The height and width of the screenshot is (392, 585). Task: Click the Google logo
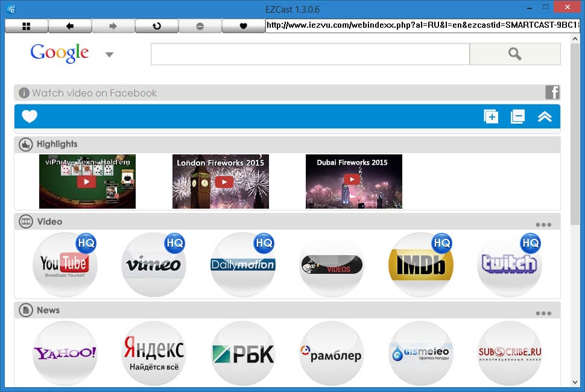[x=59, y=53]
